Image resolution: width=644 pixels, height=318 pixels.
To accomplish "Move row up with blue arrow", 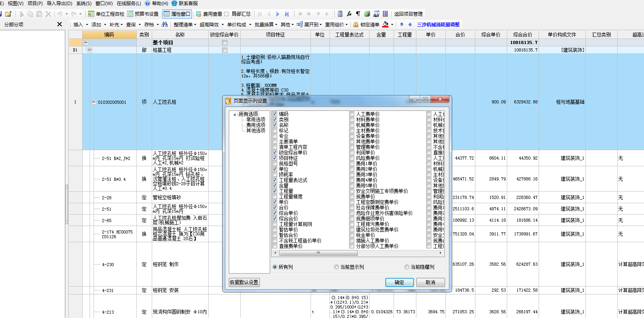I will pos(401,24).
